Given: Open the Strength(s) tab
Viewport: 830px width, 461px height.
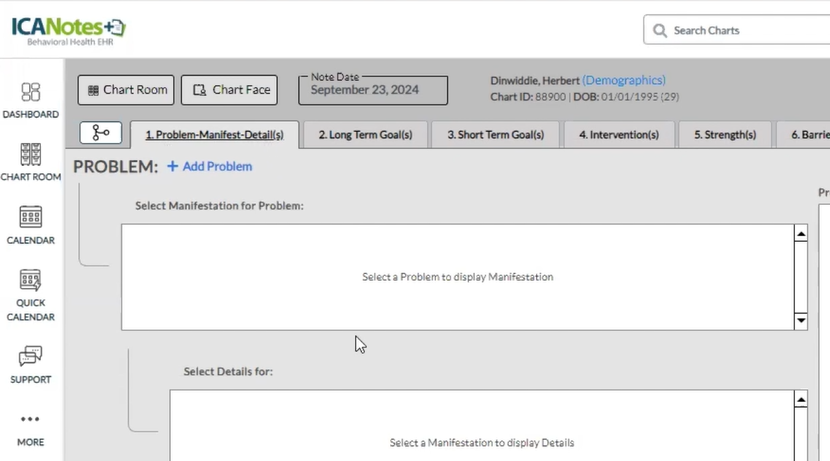Looking at the screenshot, I should [725, 134].
